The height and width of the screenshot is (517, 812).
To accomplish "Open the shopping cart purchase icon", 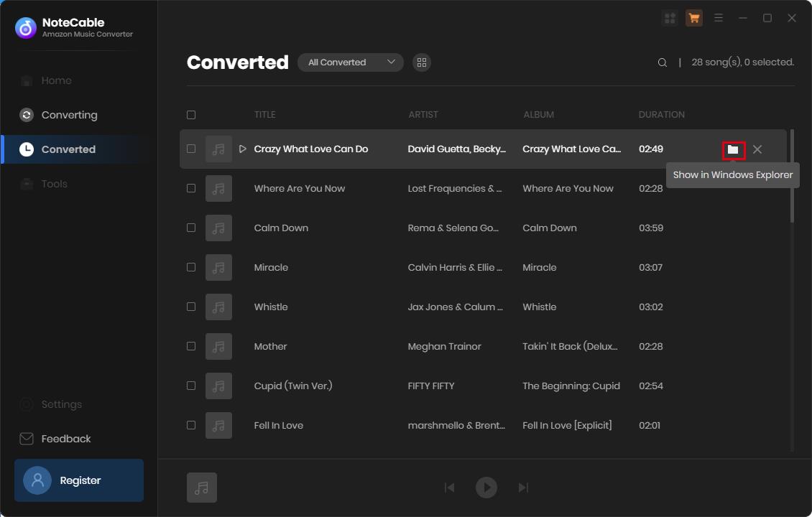I will pyautogui.click(x=694, y=18).
